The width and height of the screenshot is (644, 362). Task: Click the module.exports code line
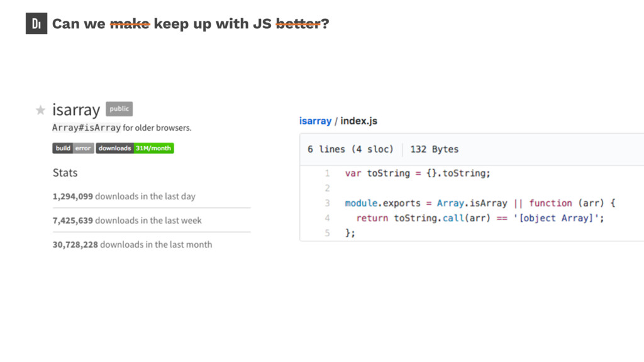tap(480, 203)
